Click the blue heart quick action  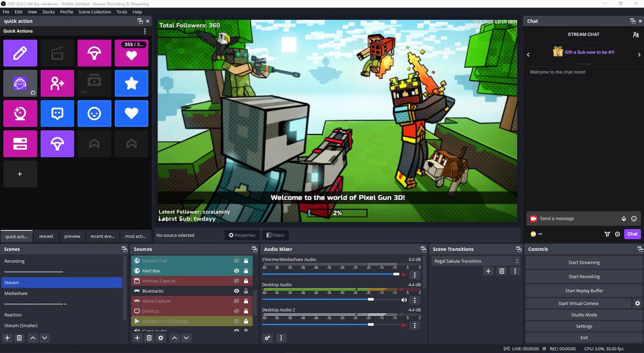click(131, 113)
